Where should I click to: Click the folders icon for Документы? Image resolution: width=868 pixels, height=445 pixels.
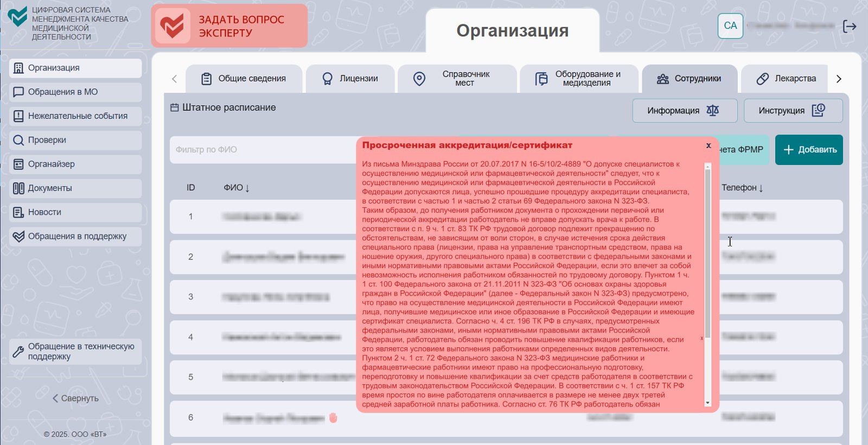[18, 188]
